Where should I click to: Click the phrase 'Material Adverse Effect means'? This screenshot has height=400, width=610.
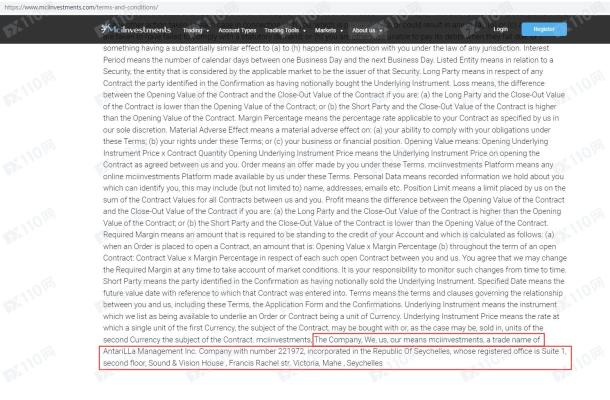click(221, 130)
